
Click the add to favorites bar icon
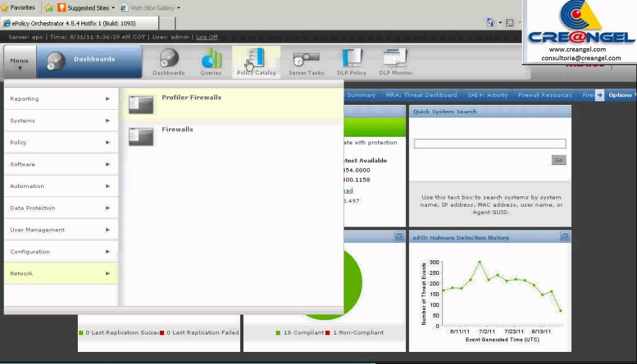pyautogui.click(x=49, y=8)
